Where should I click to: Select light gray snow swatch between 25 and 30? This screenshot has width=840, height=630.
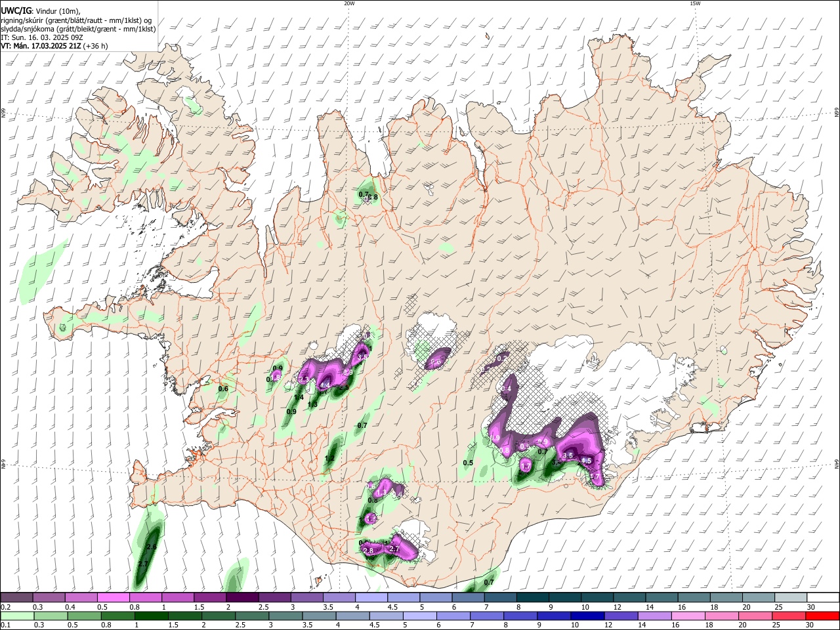tap(791, 597)
